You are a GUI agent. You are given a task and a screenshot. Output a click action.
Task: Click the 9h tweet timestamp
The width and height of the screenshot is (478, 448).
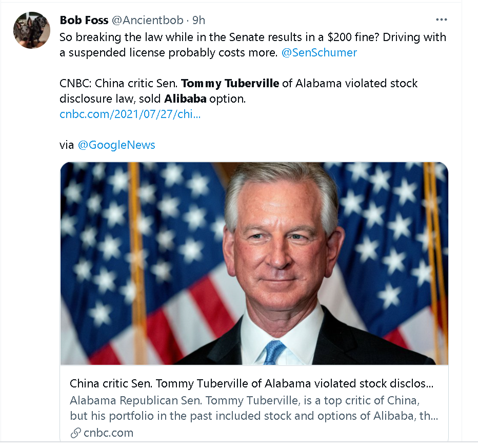tap(198, 20)
